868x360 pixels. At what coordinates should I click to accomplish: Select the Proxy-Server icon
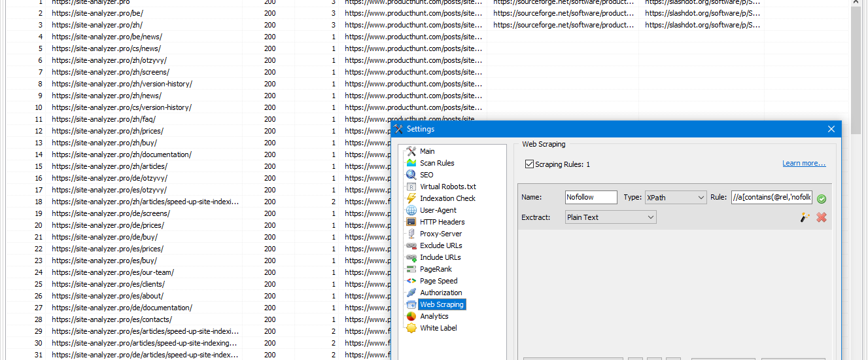coord(411,234)
